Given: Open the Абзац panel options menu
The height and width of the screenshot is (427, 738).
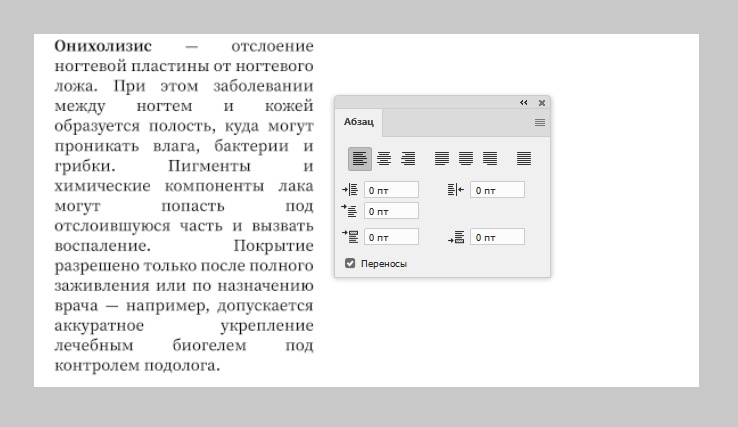Looking at the screenshot, I should pyautogui.click(x=540, y=122).
